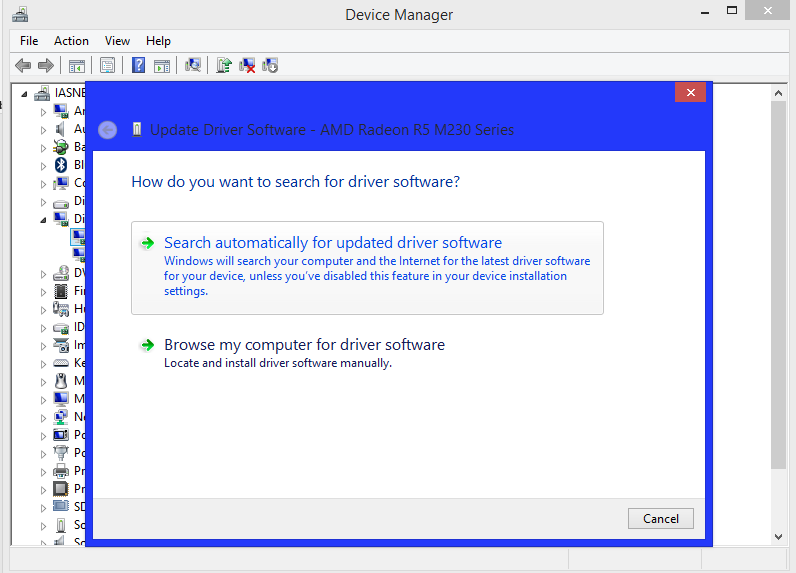Open Properties via the toolbar icon
This screenshot has height=573, width=796.
[x=107, y=66]
